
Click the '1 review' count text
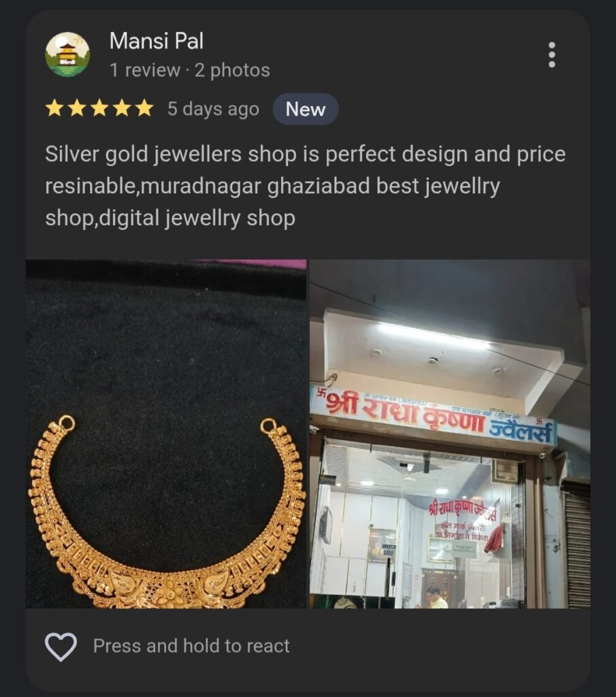[145, 70]
